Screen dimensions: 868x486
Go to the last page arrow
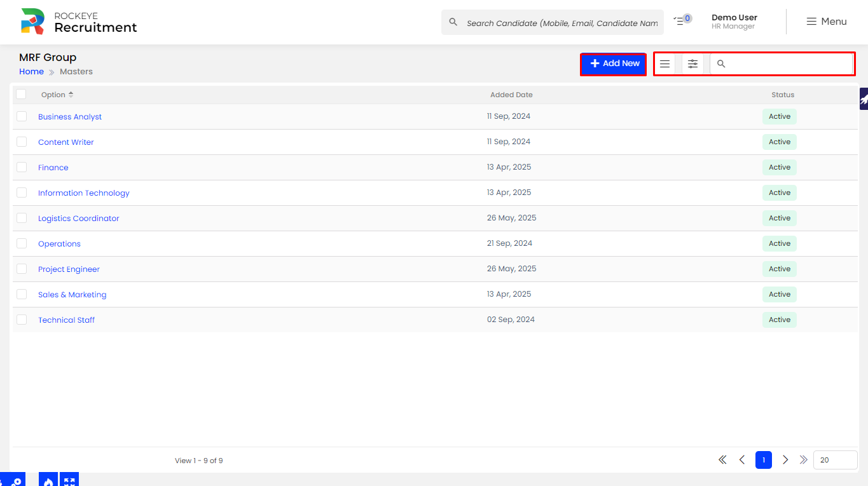pyautogui.click(x=803, y=460)
